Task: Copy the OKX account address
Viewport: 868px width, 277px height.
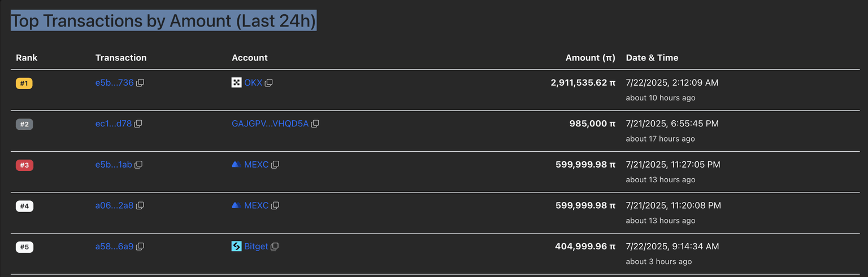Action: point(269,83)
